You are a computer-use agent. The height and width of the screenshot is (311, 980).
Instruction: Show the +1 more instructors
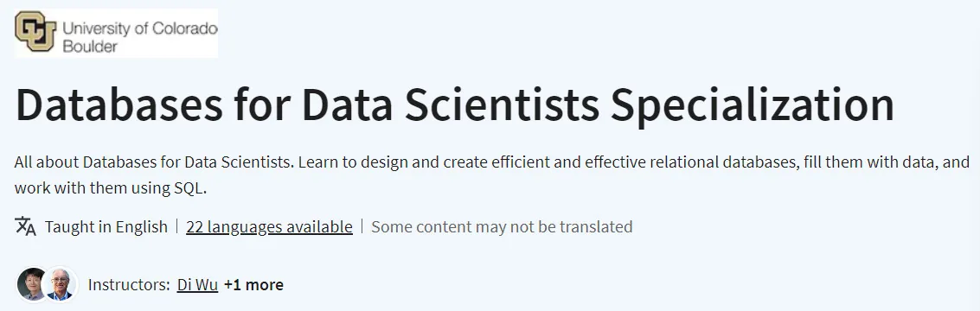point(253,285)
